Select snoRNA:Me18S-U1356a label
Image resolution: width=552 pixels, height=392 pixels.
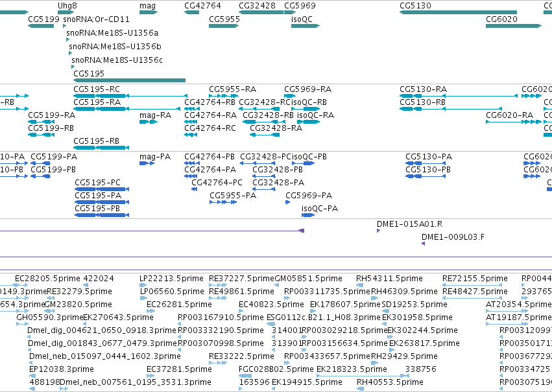click(112, 32)
